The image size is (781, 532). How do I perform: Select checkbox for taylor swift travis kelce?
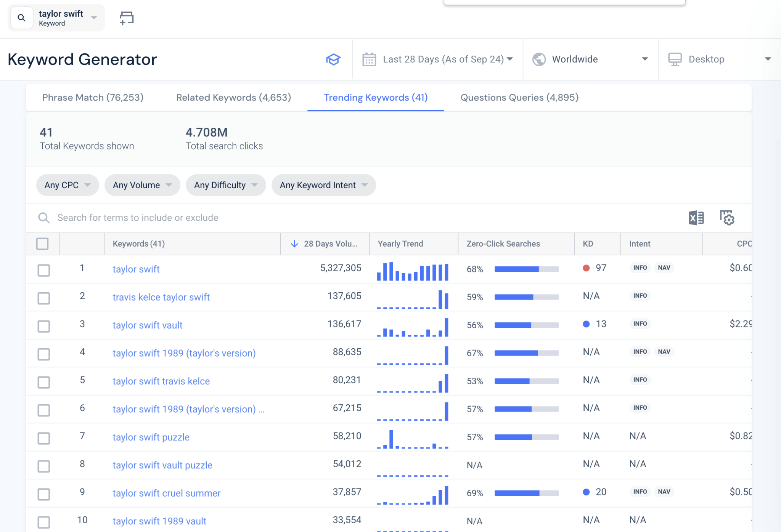[x=44, y=383]
